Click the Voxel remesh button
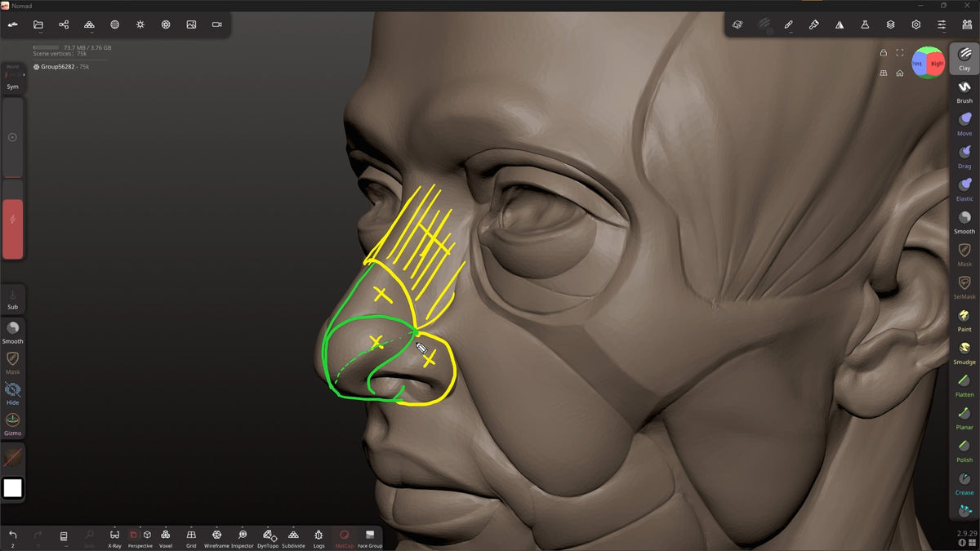This screenshot has height=551, width=980. [x=166, y=537]
